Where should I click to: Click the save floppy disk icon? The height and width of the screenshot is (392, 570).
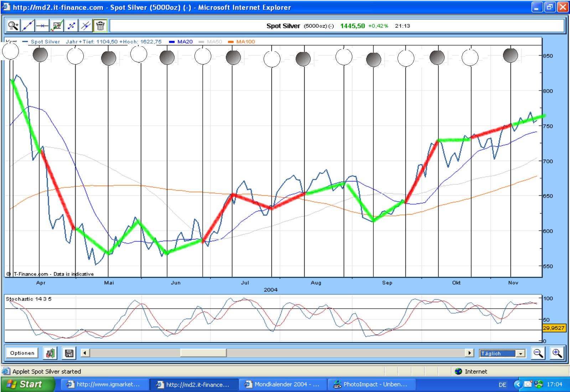pyautogui.click(x=69, y=353)
